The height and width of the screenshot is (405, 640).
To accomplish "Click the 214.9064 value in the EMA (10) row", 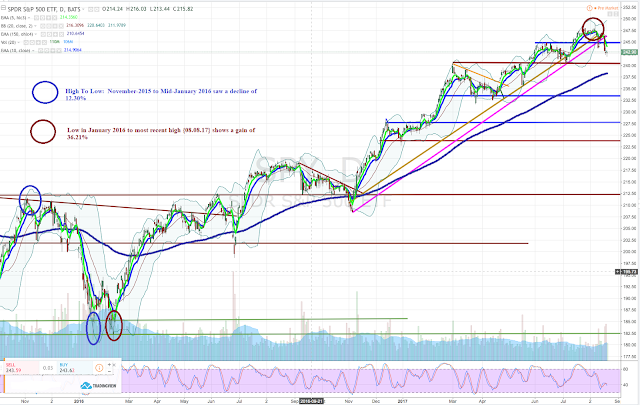I will coord(73,50).
